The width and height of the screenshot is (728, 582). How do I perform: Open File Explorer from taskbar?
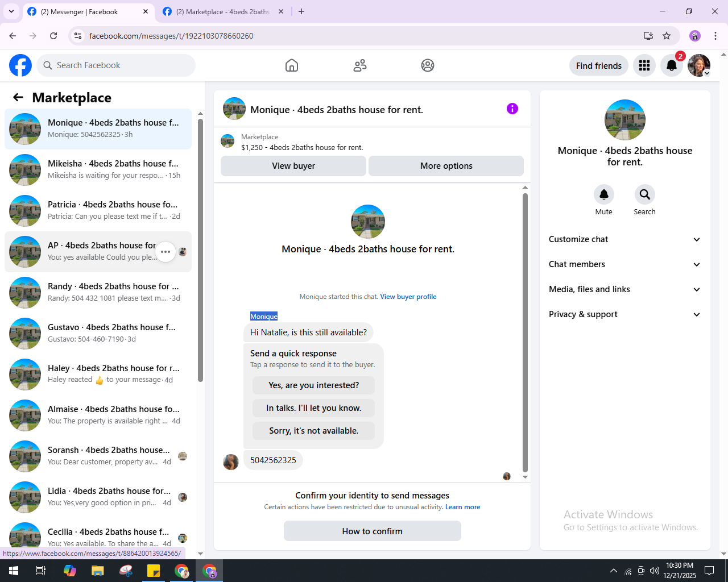[x=98, y=571]
